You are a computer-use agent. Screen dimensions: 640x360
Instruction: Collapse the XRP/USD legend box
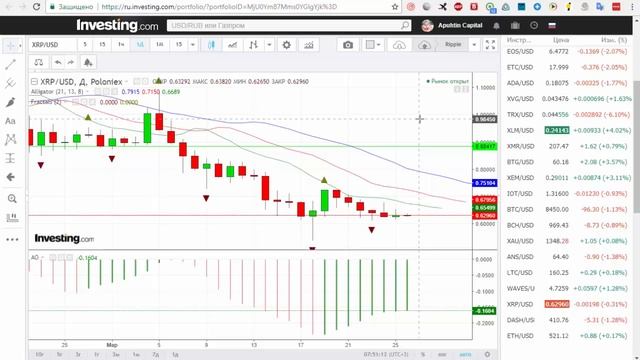(x=34, y=82)
